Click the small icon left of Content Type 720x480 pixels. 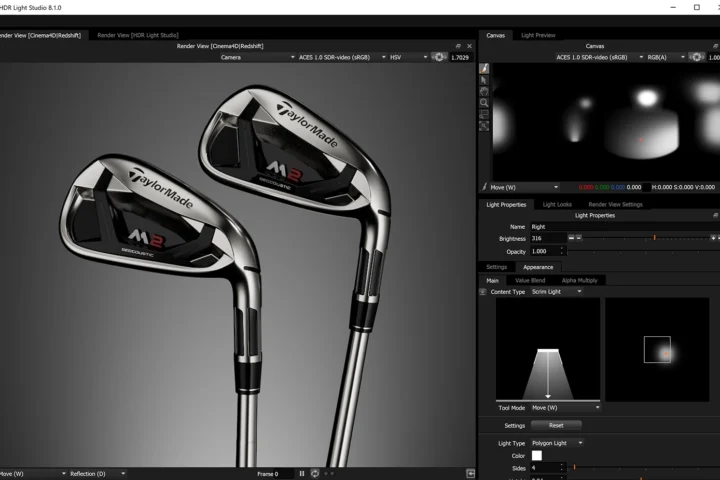(x=483, y=292)
